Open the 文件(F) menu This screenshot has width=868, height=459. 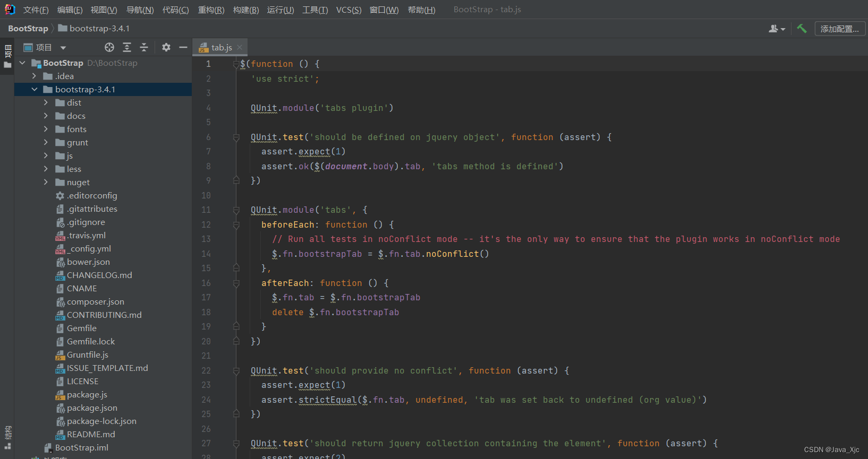coord(36,10)
